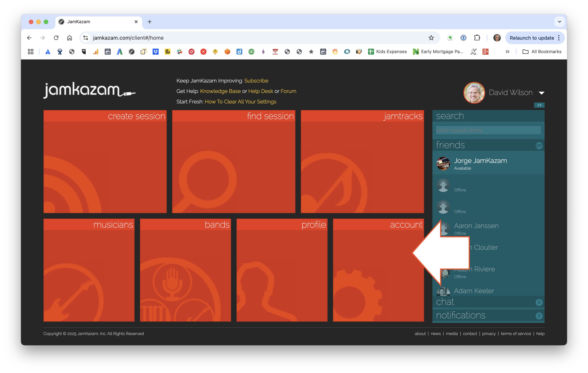Open the browser extensions puzzle icon
The width and height of the screenshot is (588, 373).
coord(477,38)
